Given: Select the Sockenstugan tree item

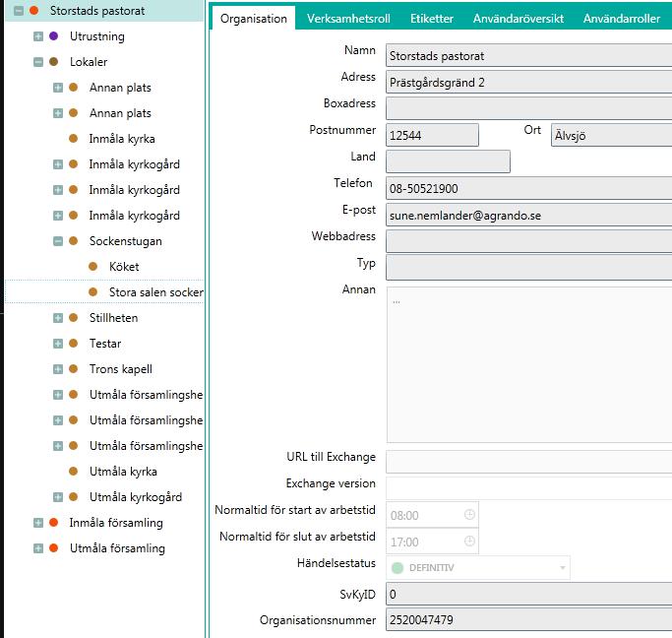Looking at the screenshot, I should coord(126,241).
